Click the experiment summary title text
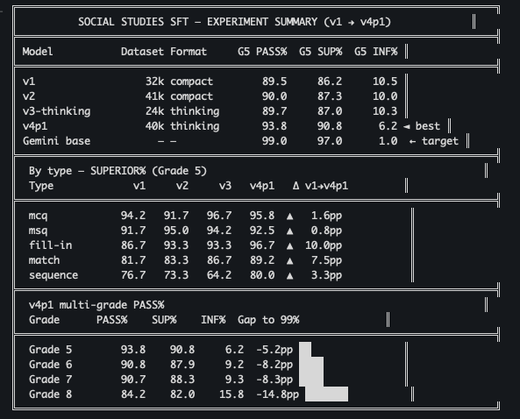This screenshot has width=520, height=419. [x=234, y=22]
